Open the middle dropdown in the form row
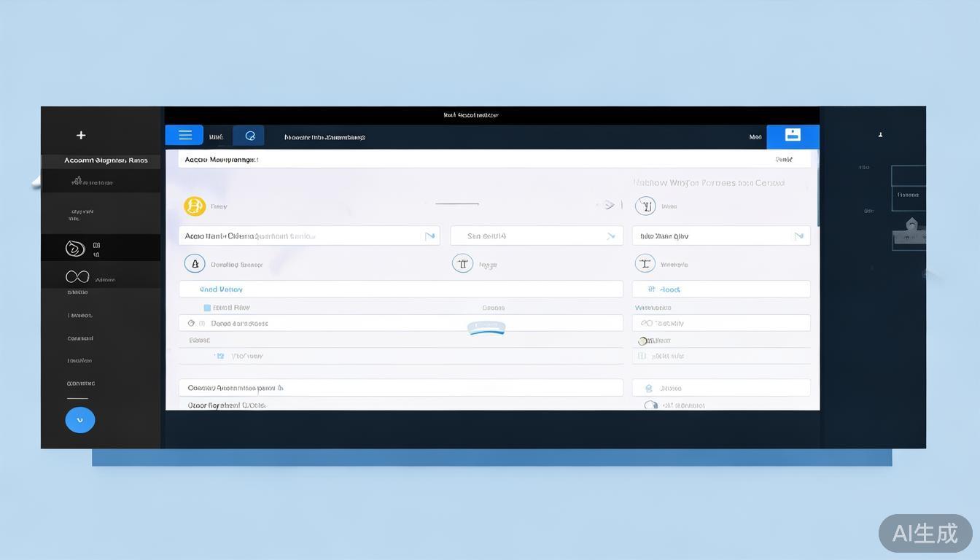 click(x=610, y=236)
